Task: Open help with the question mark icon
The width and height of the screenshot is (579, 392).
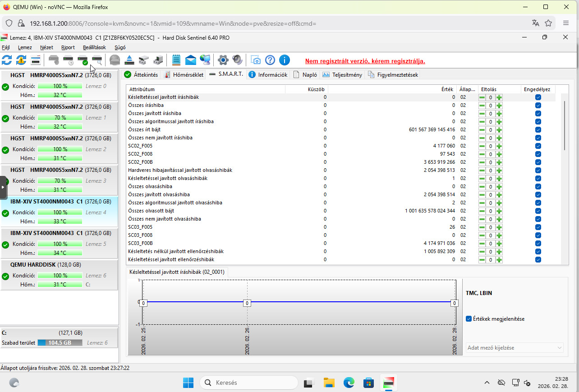Action: click(x=270, y=60)
